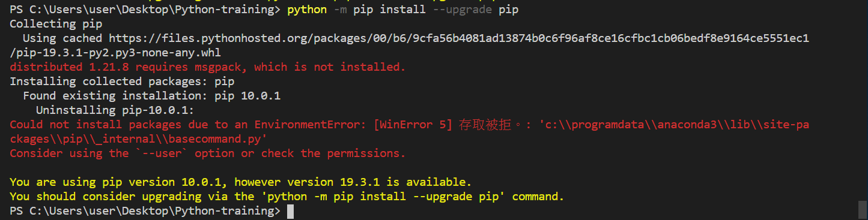Viewport: 868px width, 220px height.
Task: Open the files.pythonhosted.org URL in output
Action: pyautogui.click(x=459, y=38)
